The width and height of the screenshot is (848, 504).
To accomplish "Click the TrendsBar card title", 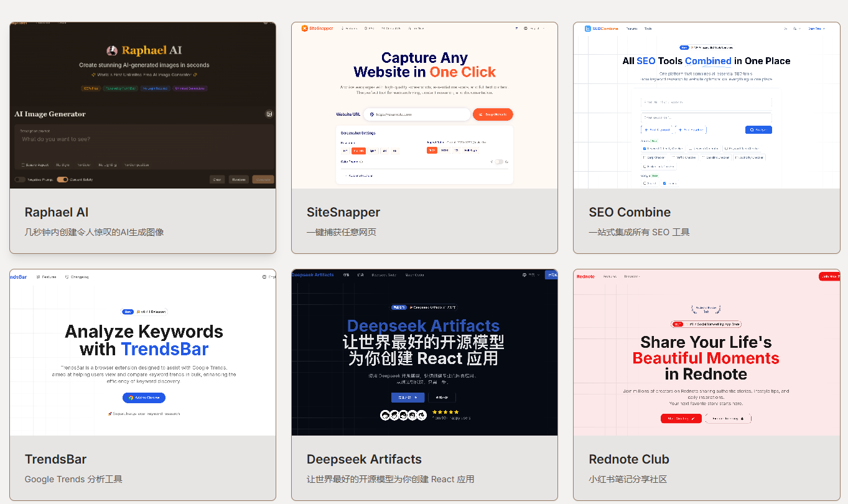I will pyautogui.click(x=55, y=459).
